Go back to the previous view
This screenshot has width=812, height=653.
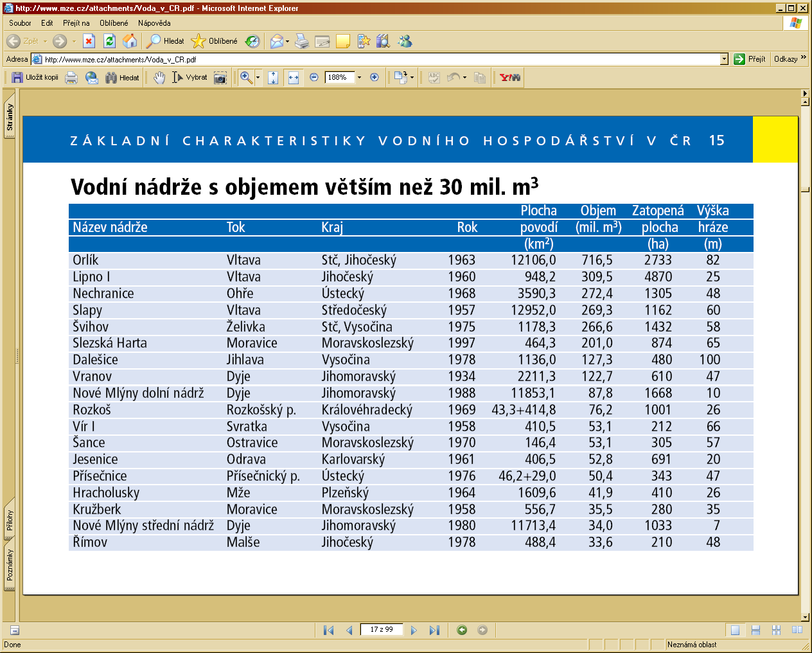462,631
